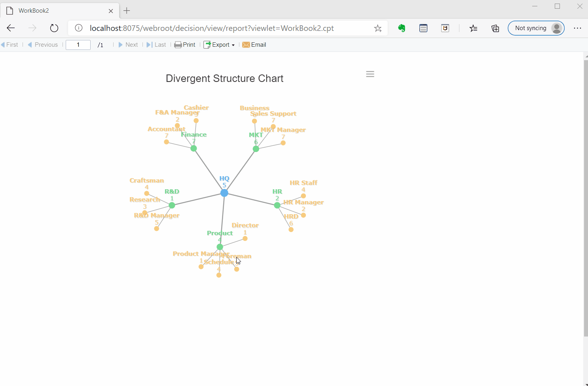Viewport: 588px width, 386px height.
Task: Expand the Export dropdown arrow
Action: pyautogui.click(x=234, y=45)
